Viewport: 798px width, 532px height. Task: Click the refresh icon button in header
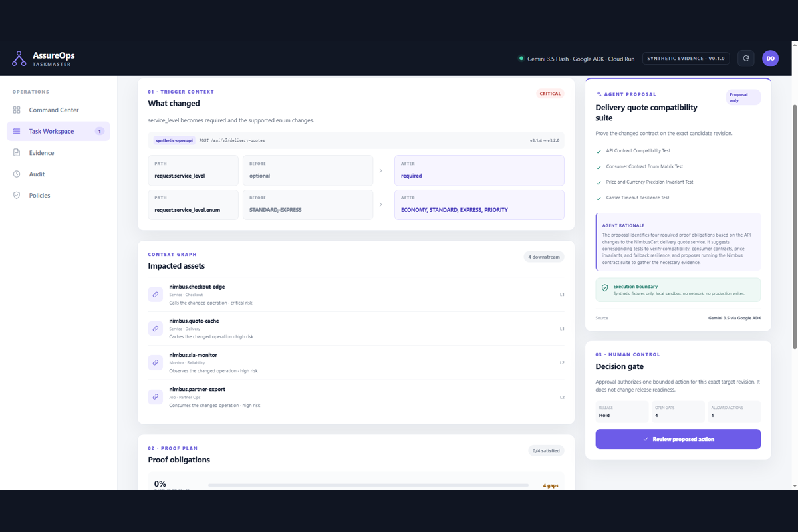pyautogui.click(x=746, y=59)
